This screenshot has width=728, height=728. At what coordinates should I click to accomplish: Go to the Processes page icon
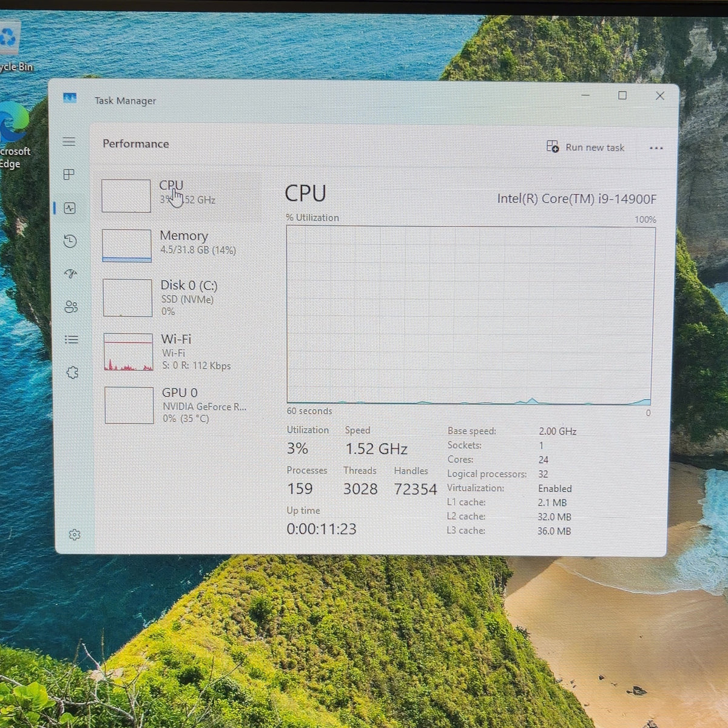pos(69,175)
